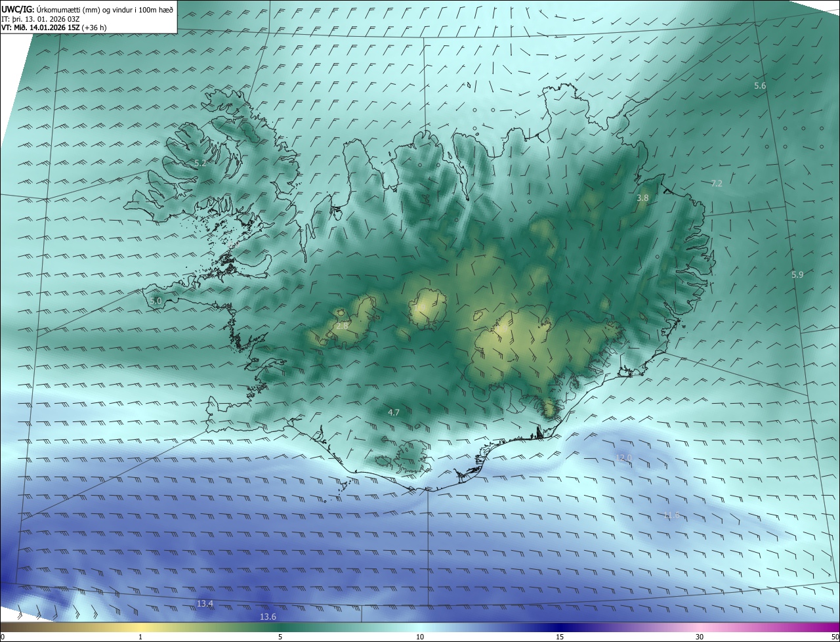Click the colour scale tick label 50

(835, 637)
